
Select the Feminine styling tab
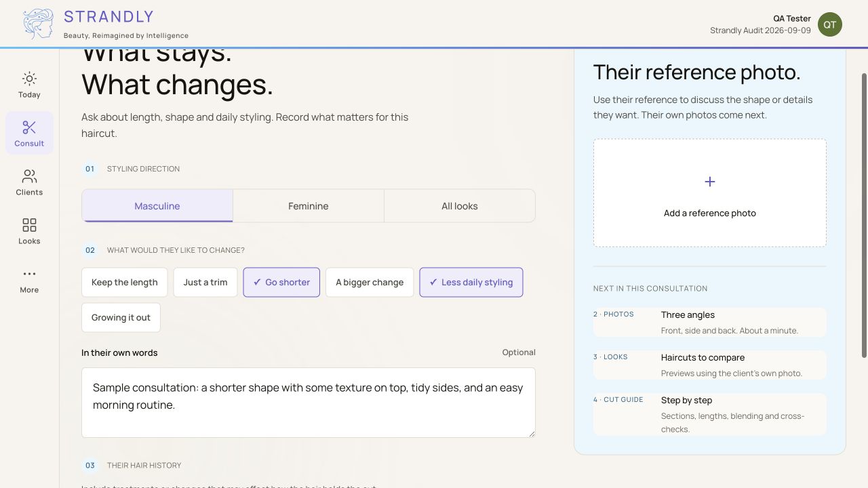309,206
